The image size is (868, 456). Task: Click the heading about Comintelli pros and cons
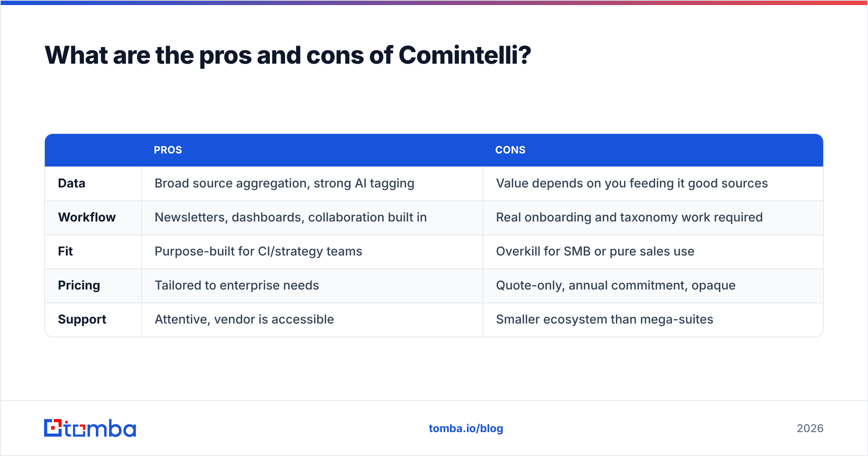click(x=288, y=55)
